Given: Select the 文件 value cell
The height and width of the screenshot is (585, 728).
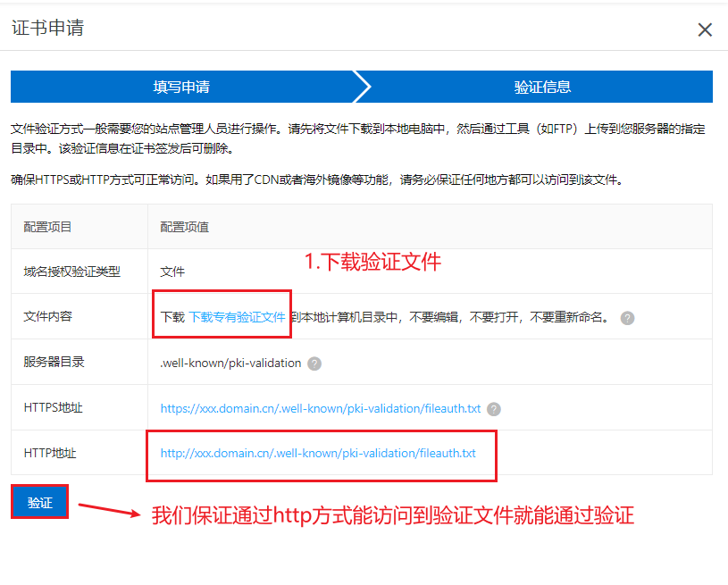Looking at the screenshot, I should 172,272.
